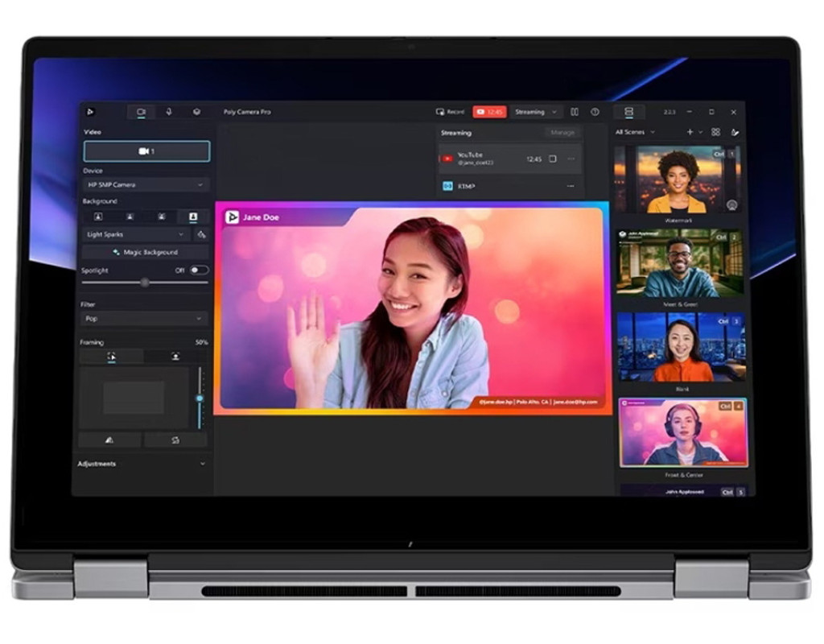Toggle the Spotlight switch on
Viewport: 824px width, 644px height.
point(199,270)
